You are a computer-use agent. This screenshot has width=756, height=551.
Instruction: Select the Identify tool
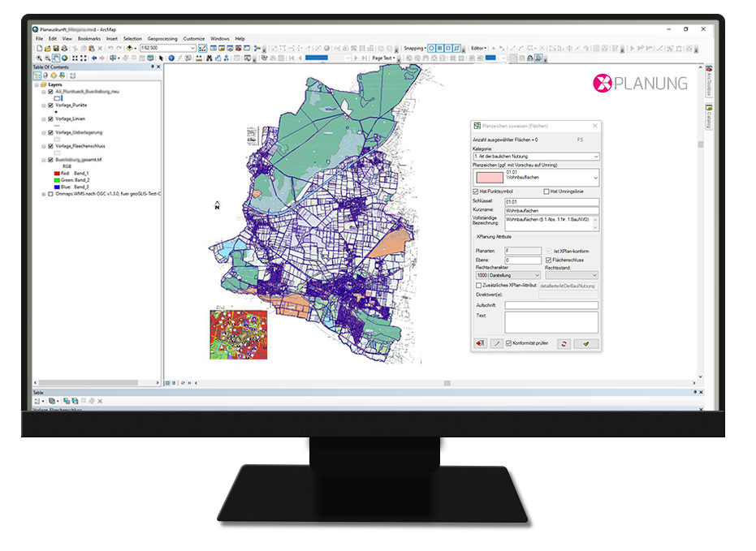click(x=171, y=58)
